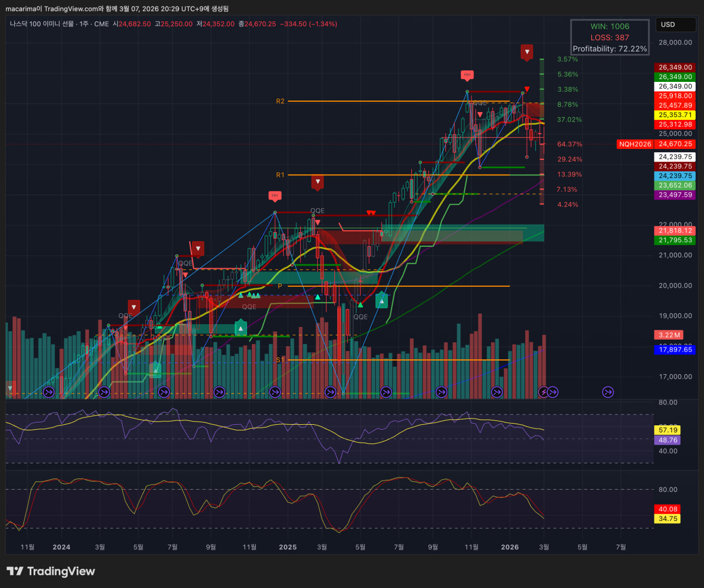704x588 pixels.
Task: Click the yellow 57.19 RSI value label
Action: click(x=668, y=430)
